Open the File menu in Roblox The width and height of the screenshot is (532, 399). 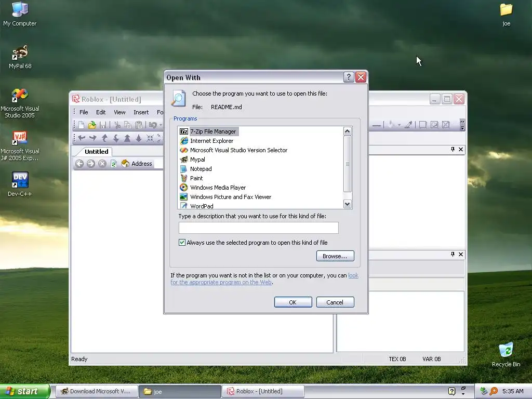point(84,112)
